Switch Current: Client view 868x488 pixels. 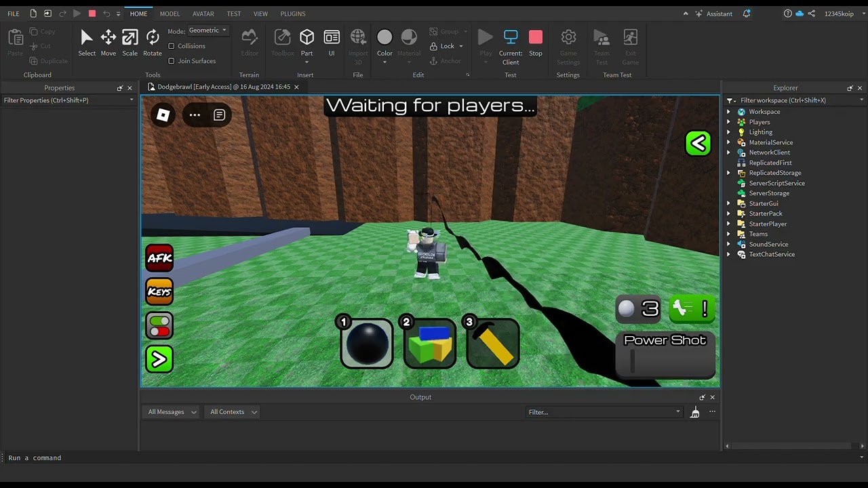coord(511,46)
